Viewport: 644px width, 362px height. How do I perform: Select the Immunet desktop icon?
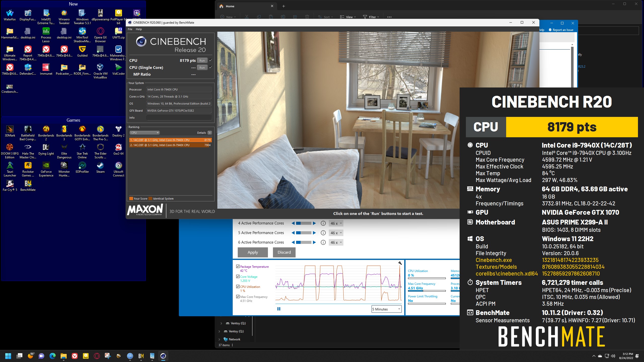pyautogui.click(x=46, y=69)
